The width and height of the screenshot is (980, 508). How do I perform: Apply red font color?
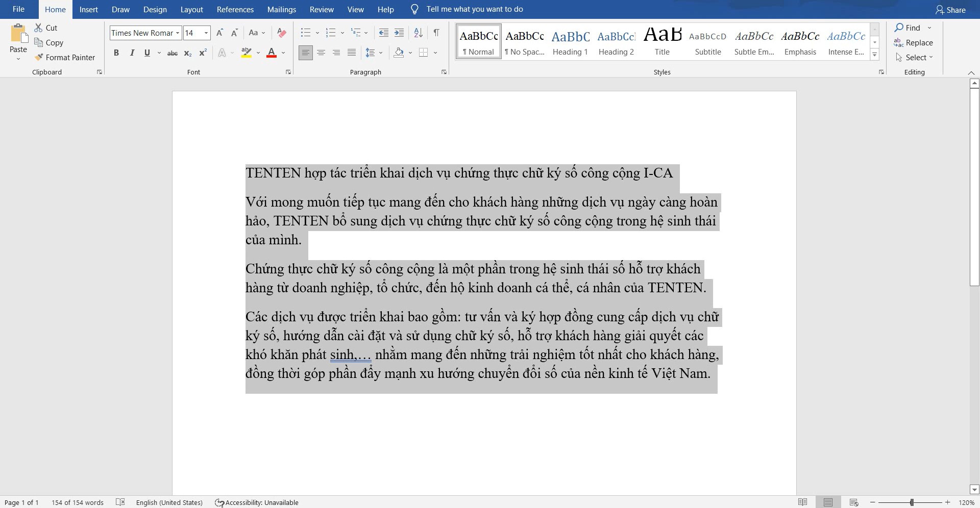tap(272, 53)
